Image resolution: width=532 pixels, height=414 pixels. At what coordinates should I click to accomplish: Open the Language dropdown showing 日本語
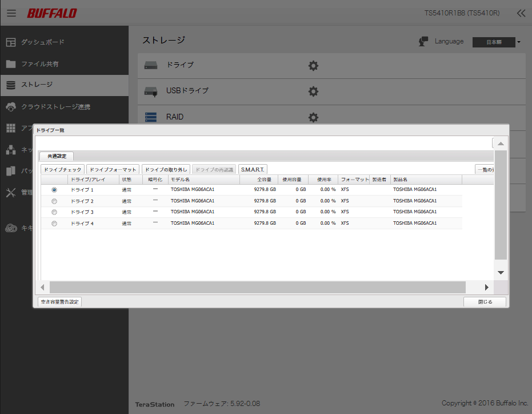(x=494, y=42)
